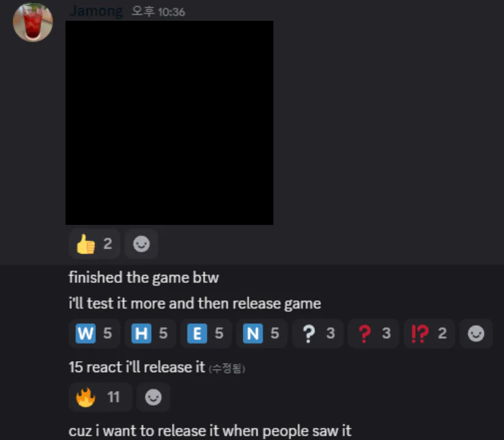Toggle the N letter reaction
This screenshot has height=440, width=504.
[x=262, y=334]
